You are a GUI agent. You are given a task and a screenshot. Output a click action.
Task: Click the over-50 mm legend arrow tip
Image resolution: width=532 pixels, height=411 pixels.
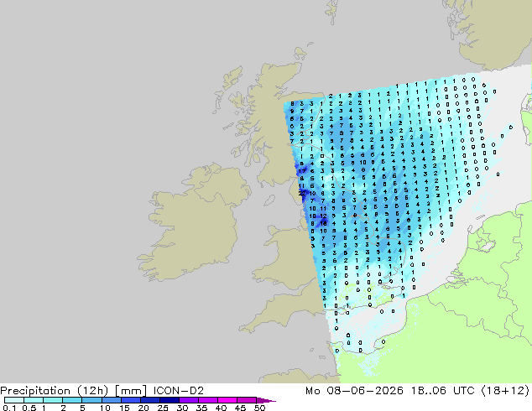click(266, 400)
